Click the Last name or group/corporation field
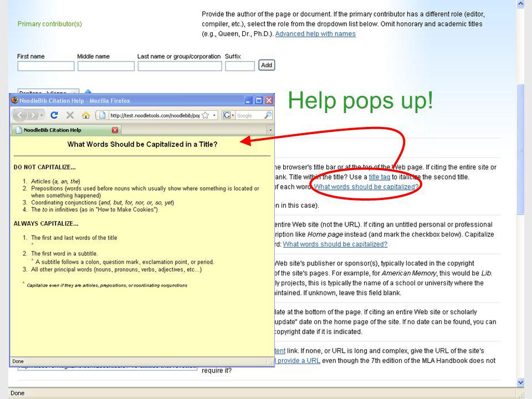 tap(180, 66)
